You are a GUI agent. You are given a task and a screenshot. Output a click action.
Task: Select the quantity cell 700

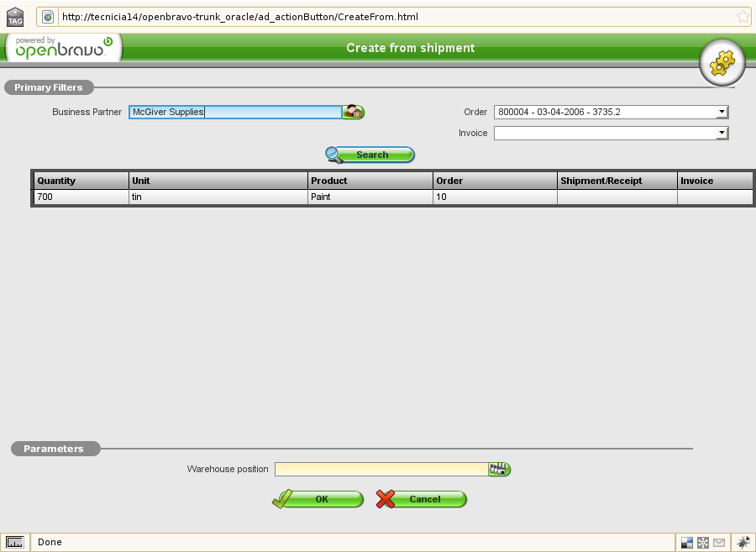pyautogui.click(x=81, y=197)
